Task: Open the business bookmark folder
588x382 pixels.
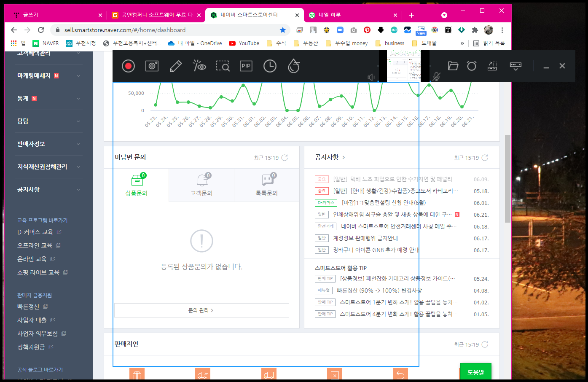Action: pyautogui.click(x=389, y=43)
